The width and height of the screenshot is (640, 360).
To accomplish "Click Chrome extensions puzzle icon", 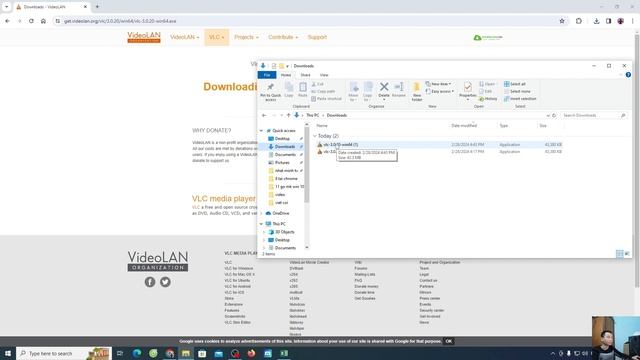I will pos(579,21).
